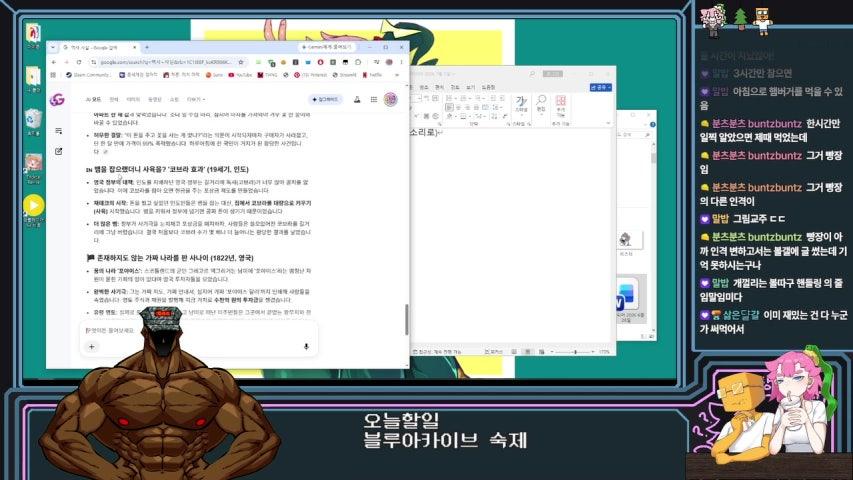Close the Google search tab
This screenshot has height=480, width=853.
135,47
